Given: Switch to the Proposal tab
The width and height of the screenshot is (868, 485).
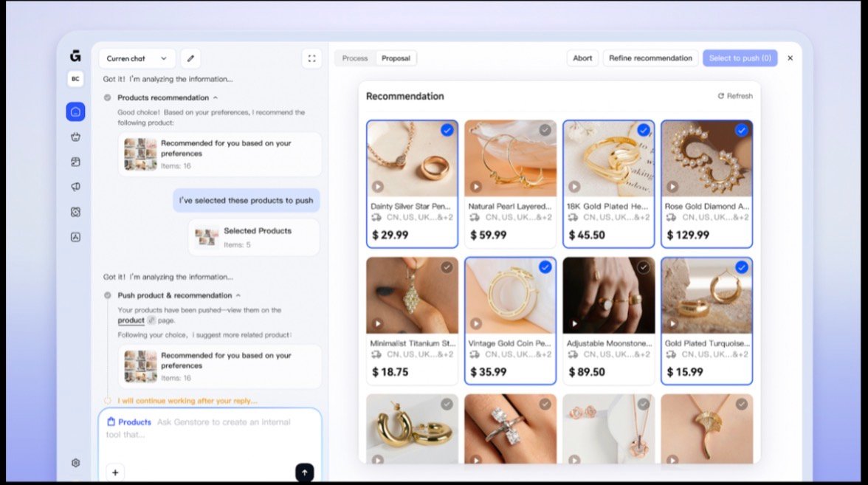Looking at the screenshot, I should point(396,58).
